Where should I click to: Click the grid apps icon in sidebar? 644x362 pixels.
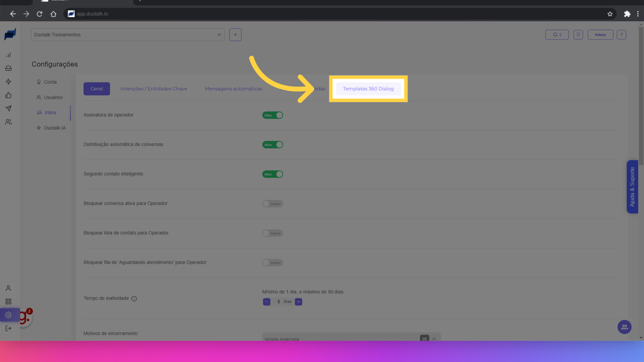[x=8, y=302]
